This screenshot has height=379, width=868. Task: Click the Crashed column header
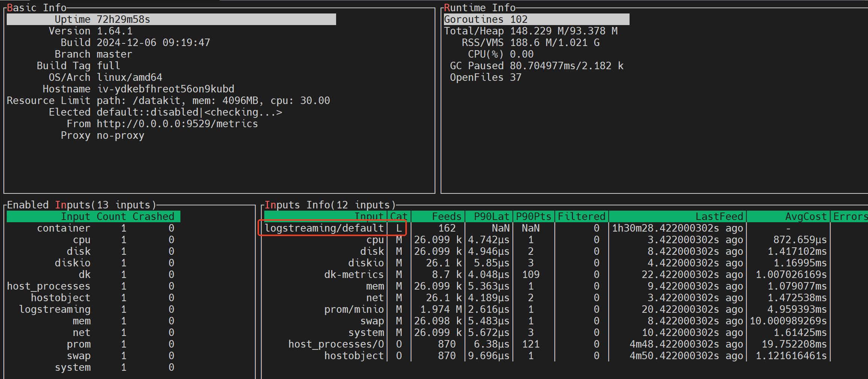click(x=153, y=216)
